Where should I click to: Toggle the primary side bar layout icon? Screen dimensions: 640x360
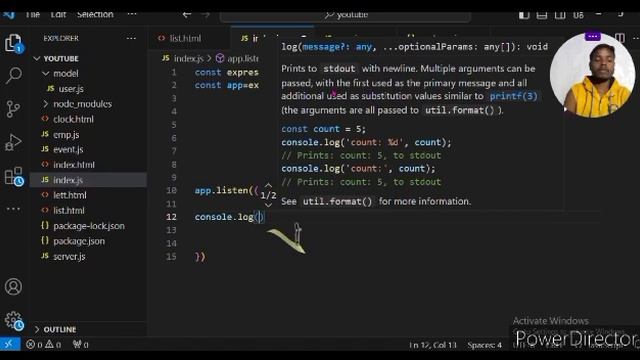(x=524, y=15)
